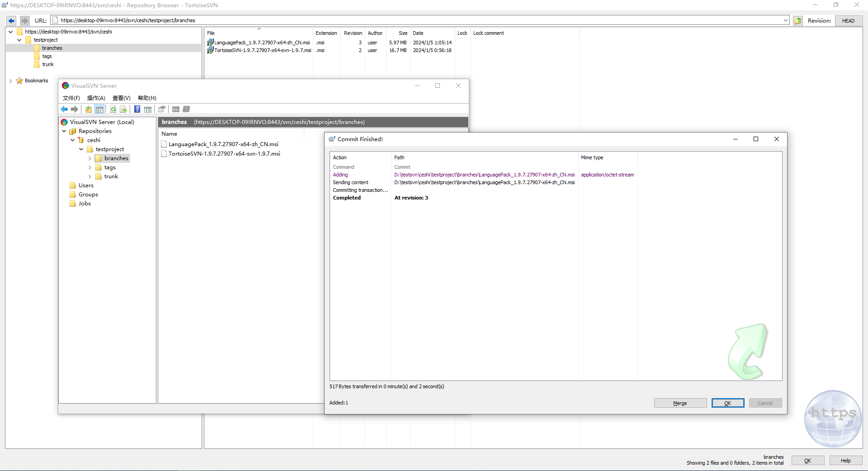Open the 查看(V) menu in VisualSVN Server
The height and width of the screenshot is (471, 868).
[x=122, y=98]
